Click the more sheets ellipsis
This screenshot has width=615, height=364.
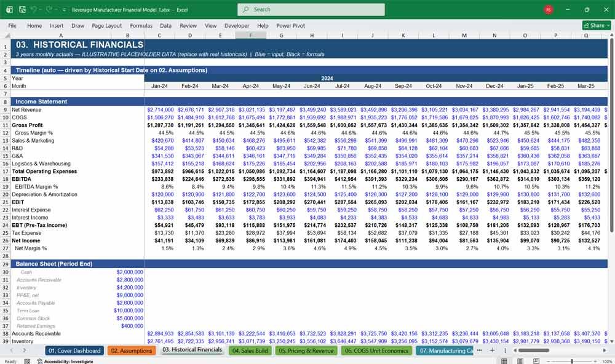pos(479,350)
